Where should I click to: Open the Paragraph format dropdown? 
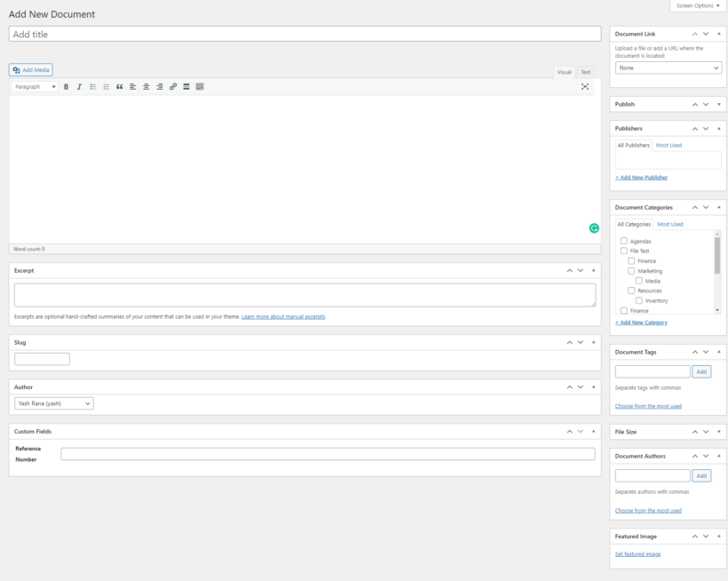click(x=36, y=87)
